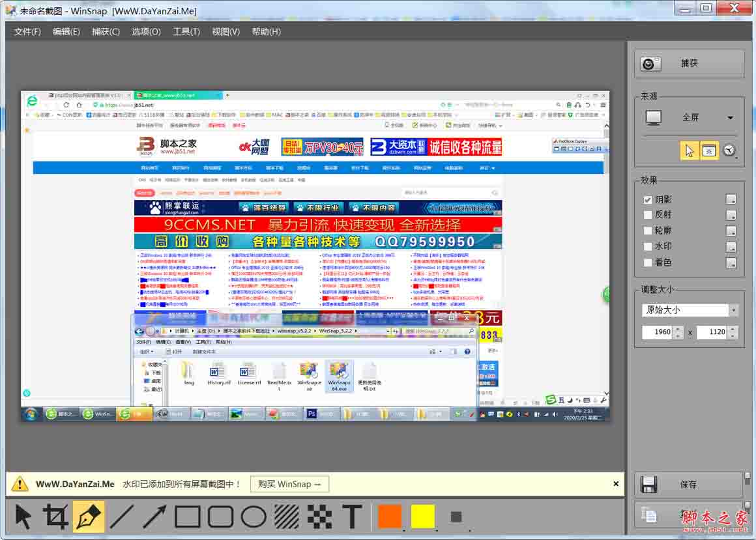Select the arrow selection tool
This screenshot has width=756, height=540.
(x=23, y=517)
